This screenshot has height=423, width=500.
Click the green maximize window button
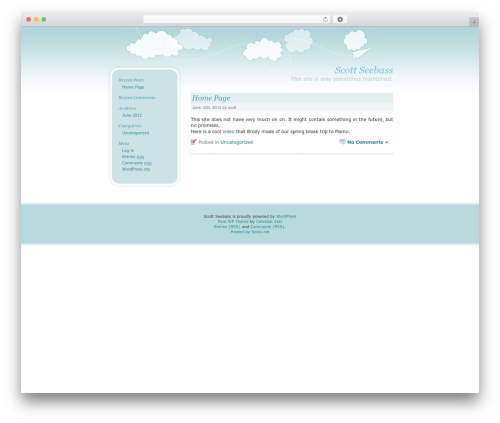[x=44, y=19]
